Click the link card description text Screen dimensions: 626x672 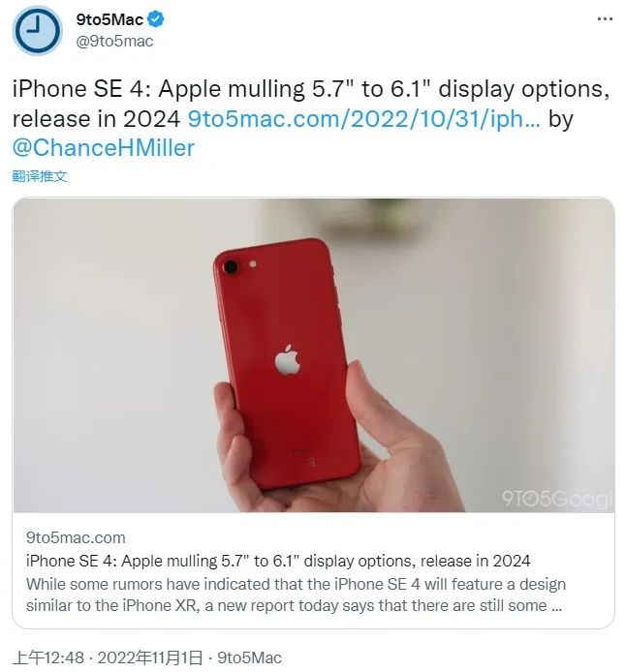click(296, 595)
